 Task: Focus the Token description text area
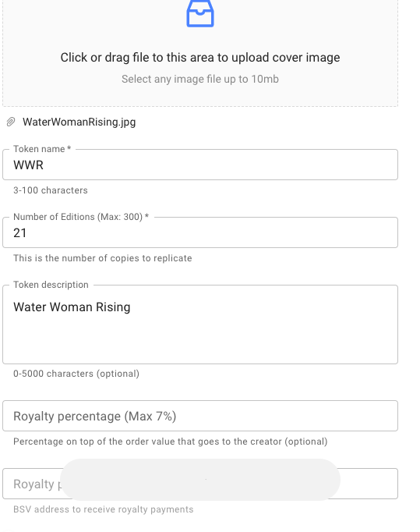[x=200, y=325]
